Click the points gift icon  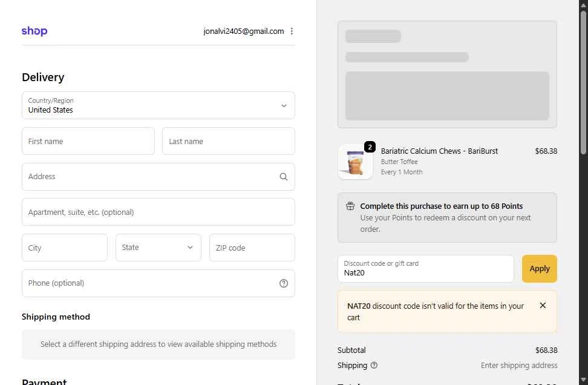(x=350, y=206)
